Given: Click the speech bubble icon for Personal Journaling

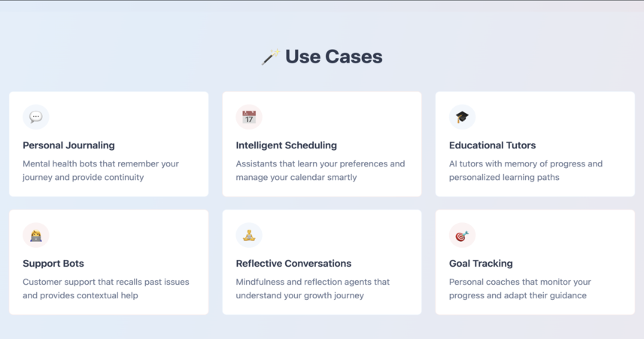Looking at the screenshot, I should pos(35,117).
